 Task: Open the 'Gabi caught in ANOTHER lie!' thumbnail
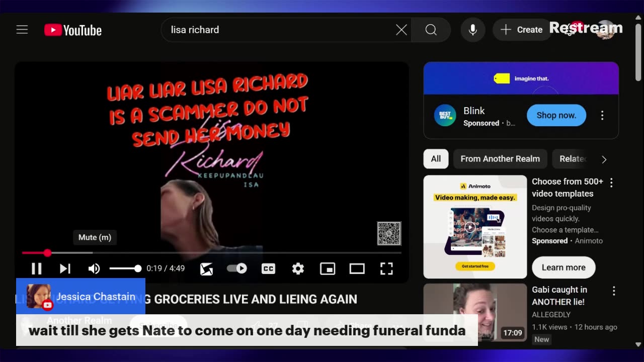click(475, 312)
